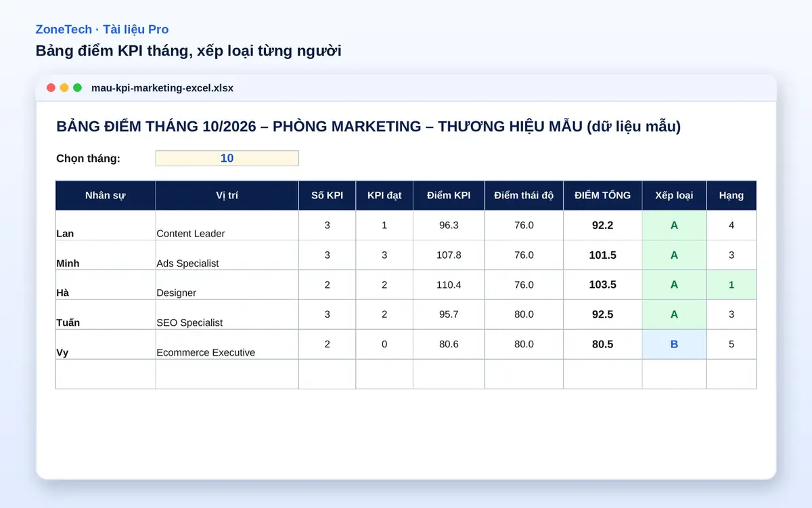
Task: Click the Xếp loại column header
Action: tap(674, 196)
